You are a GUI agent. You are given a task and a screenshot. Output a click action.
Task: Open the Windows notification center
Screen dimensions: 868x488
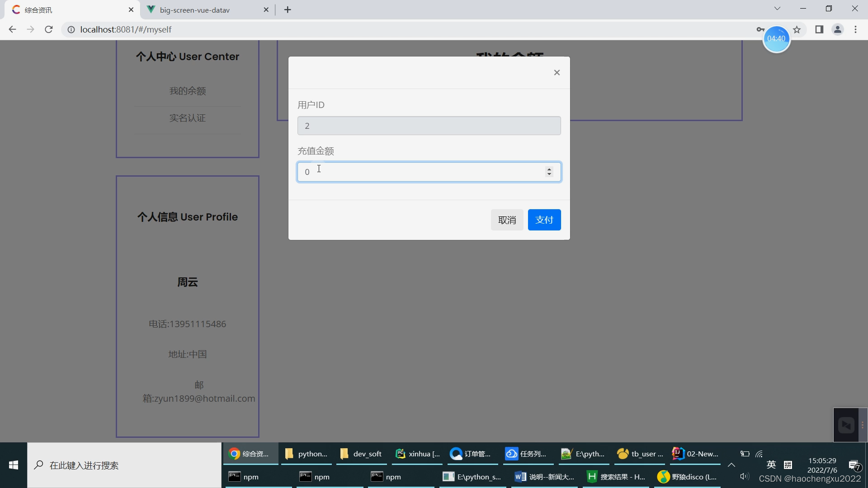pos(854,465)
